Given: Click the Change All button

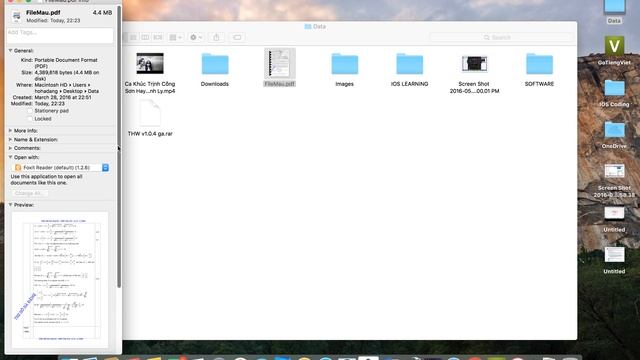Looking at the screenshot, I should pyautogui.click(x=29, y=193).
